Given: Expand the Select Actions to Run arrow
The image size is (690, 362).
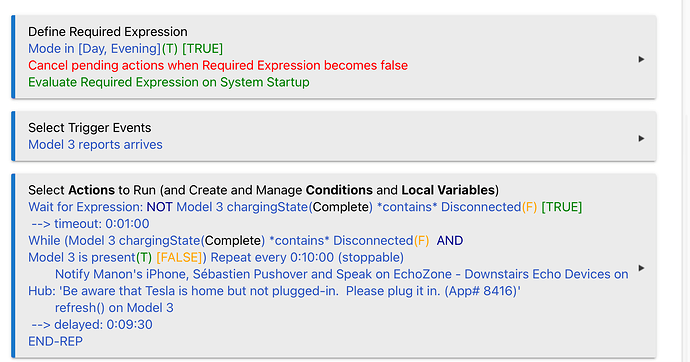Looking at the screenshot, I should [x=641, y=268].
